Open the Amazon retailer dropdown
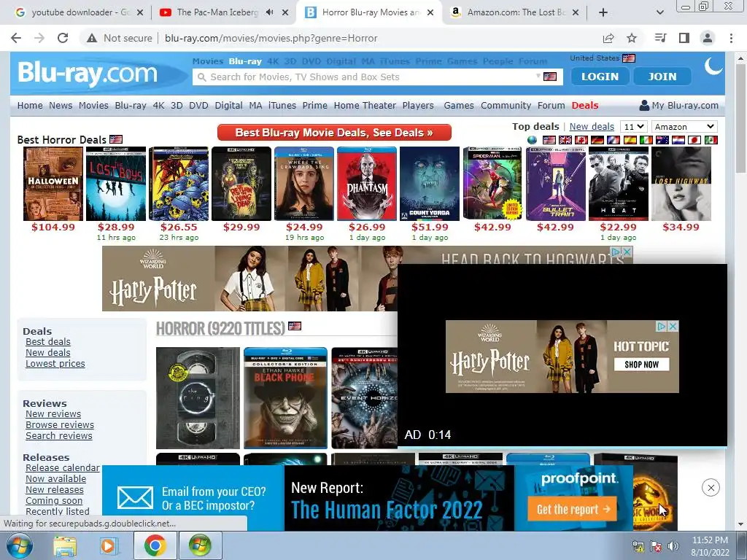The image size is (747, 560). click(x=684, y=127)
